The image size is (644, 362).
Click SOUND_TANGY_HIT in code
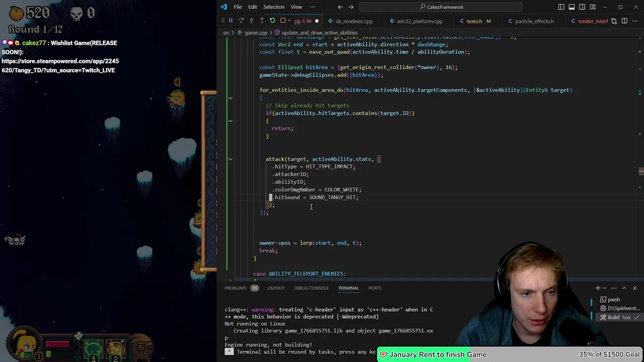click(x=333, y=197)
